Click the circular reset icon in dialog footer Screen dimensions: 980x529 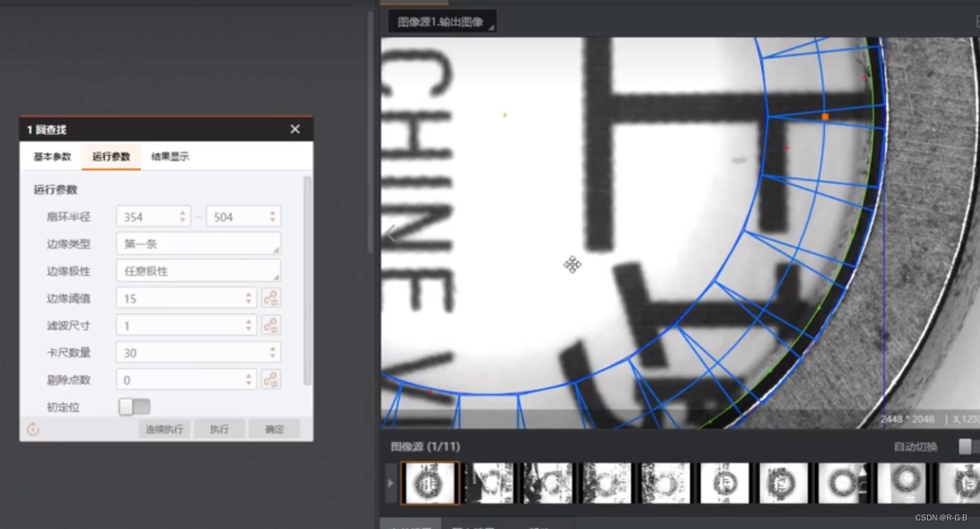pyautogui.click(x=33, y=429)
